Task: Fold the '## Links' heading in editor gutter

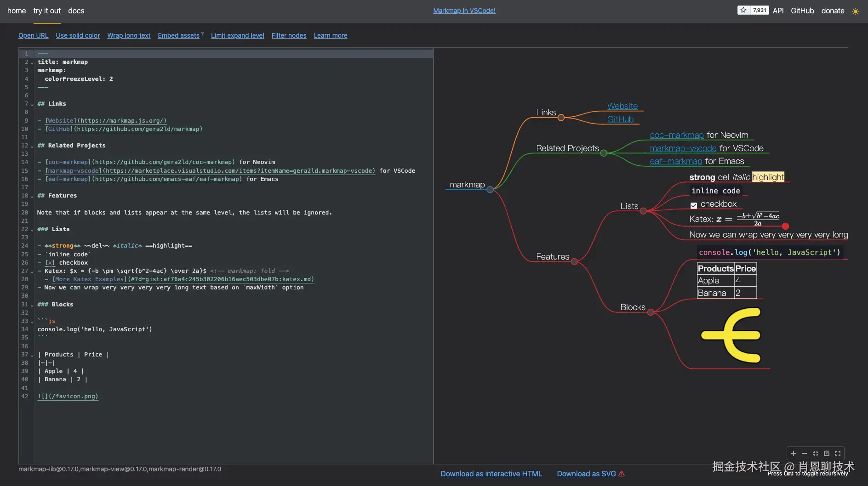Action: pyautogui.click(x=32, y=104)
